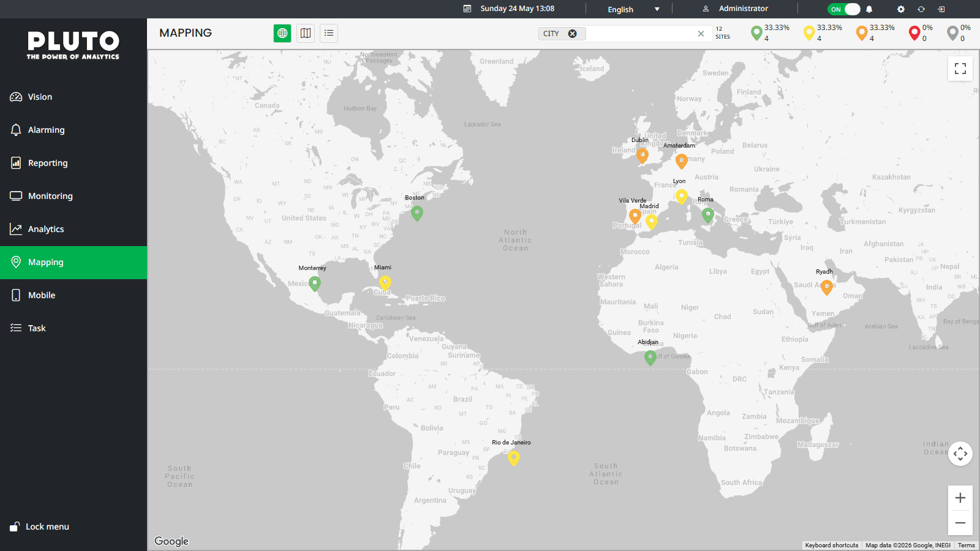
Task: Click the Pluto logo
Action: coord(73,45)
